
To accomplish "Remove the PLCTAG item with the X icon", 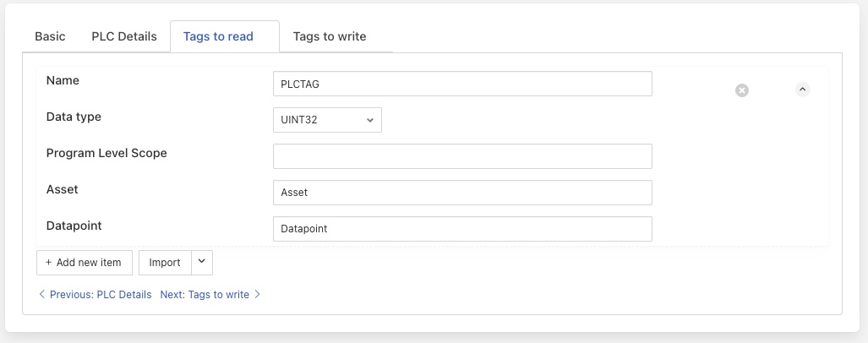I will click(x=742, y=90).
